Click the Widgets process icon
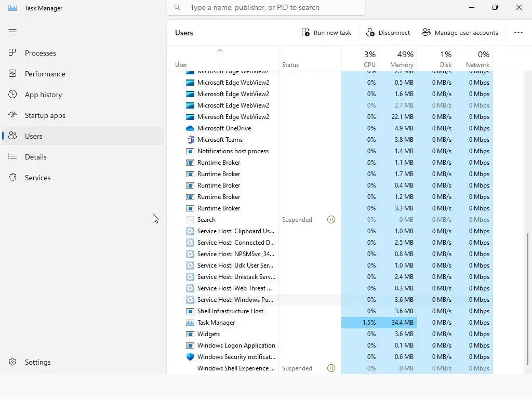Screen dimensions: 532x399 click(190, 334)
